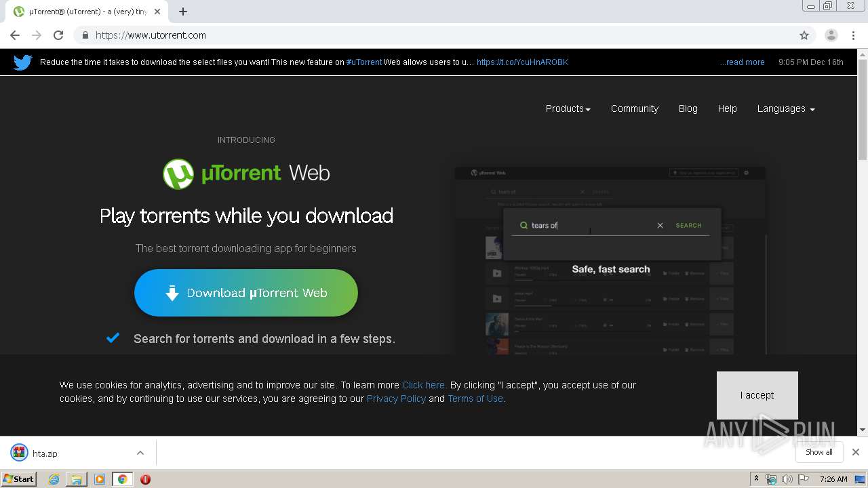
Task: Accept cookies with I accept button
Action: coord(757,395)
